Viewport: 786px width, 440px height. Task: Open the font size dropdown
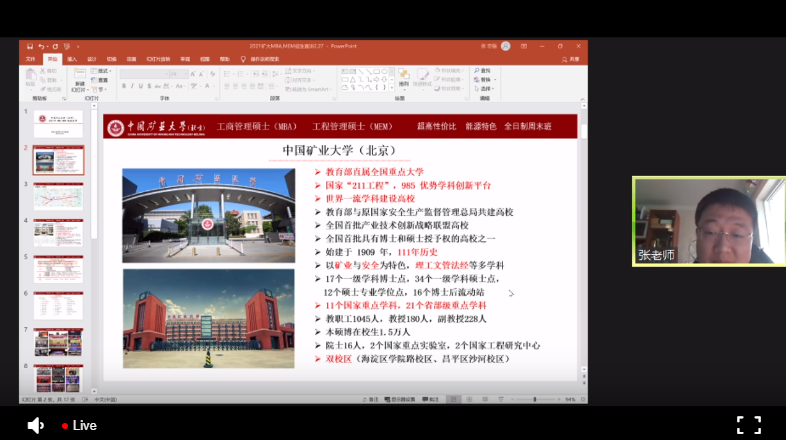185,74
